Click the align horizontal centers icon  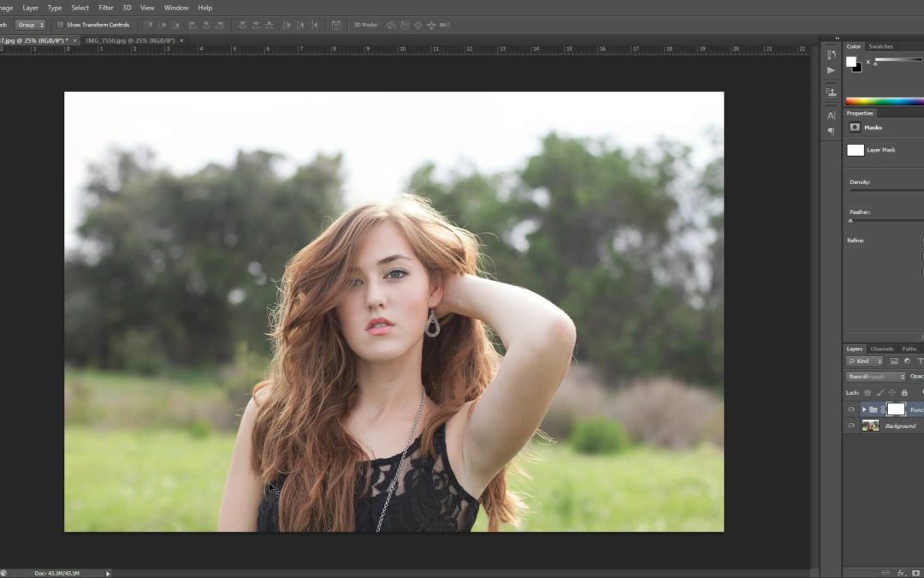click(x=206, y=25)
